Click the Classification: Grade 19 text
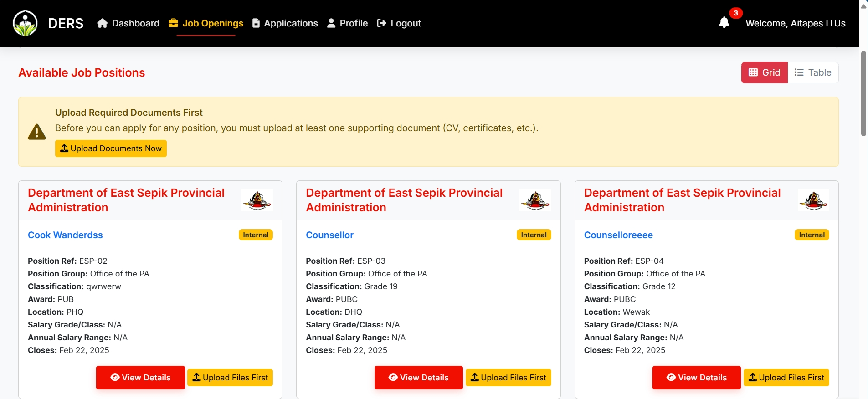868x399 pixels. point(352,286)
